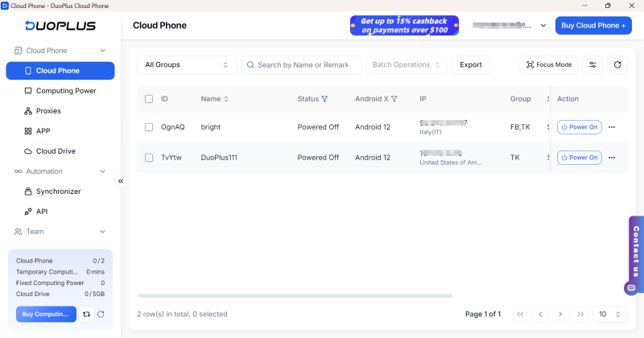The image size is (644, 338).
Task: Open the column settings filter icon
Action: pos(592,64)
